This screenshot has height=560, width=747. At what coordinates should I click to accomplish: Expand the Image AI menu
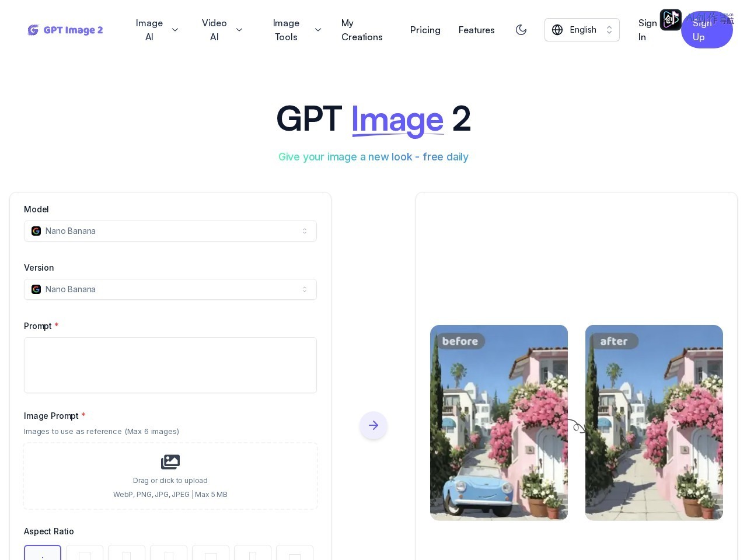(156, 30)
